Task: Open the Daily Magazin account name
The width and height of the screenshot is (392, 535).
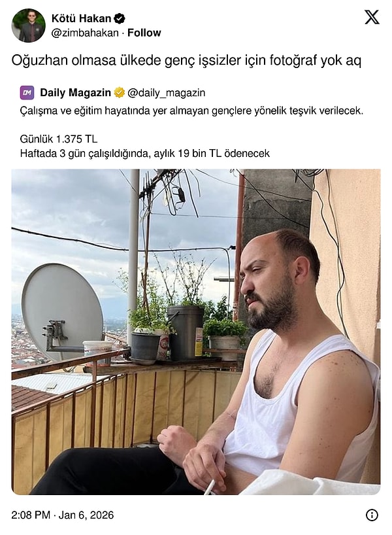Action: [x=75, y=92]
